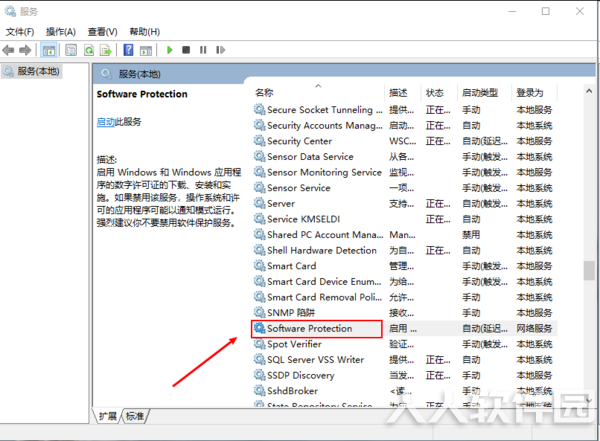Select the Secure Socket Tunneling service row
The width and height of the screenshot is (600, 441).
coord(404,110)
